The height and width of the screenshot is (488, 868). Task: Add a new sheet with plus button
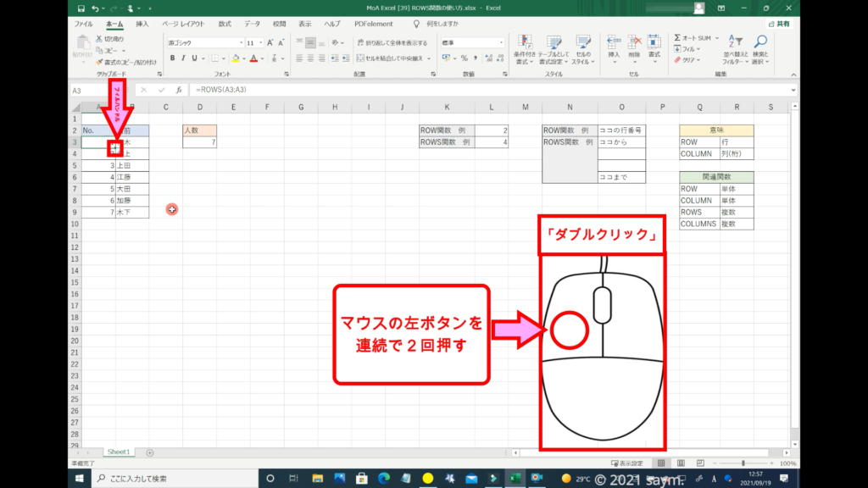tap(150, 452)
